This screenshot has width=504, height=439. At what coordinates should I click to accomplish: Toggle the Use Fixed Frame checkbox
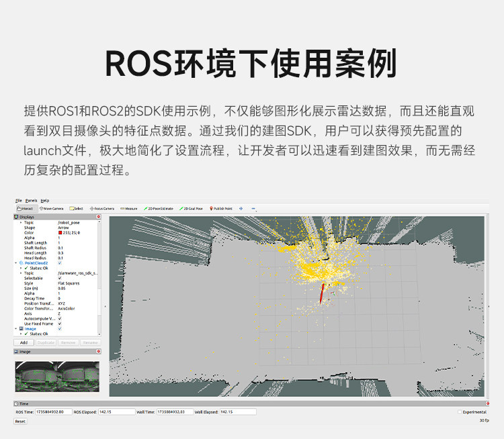[59, 324]
